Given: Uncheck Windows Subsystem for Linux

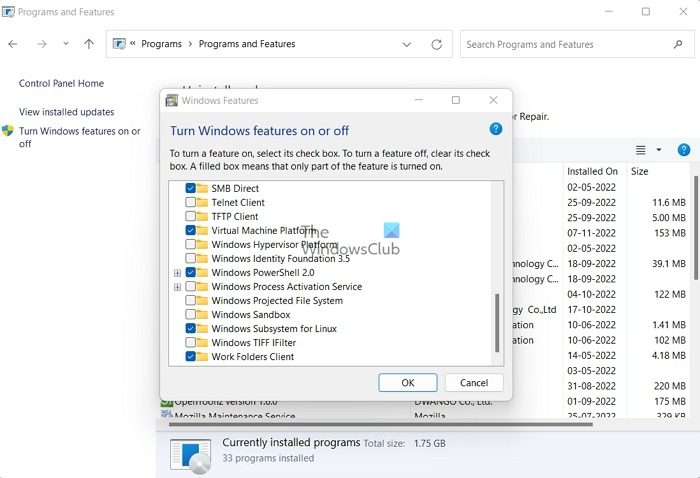Looking at the screenshot, I should [x=191, y=328].
